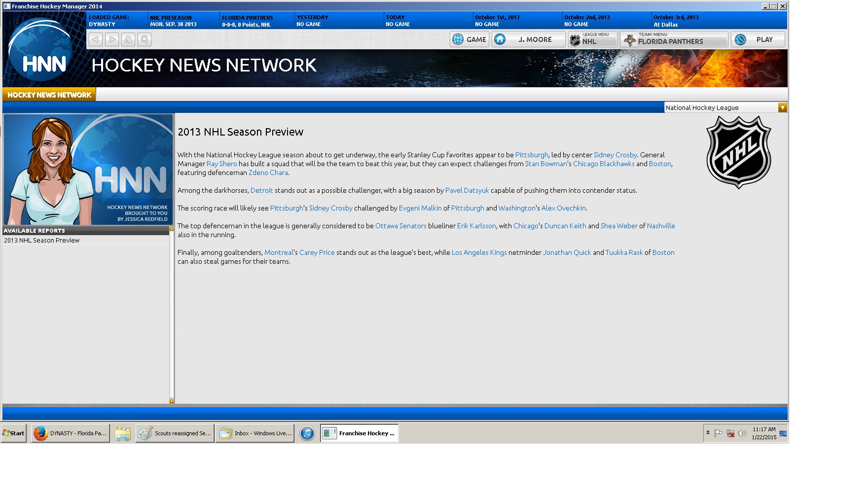Click the Available Reports scrollbar down arrow
Viewport: 868px width, 488px height.
[172, 401]
